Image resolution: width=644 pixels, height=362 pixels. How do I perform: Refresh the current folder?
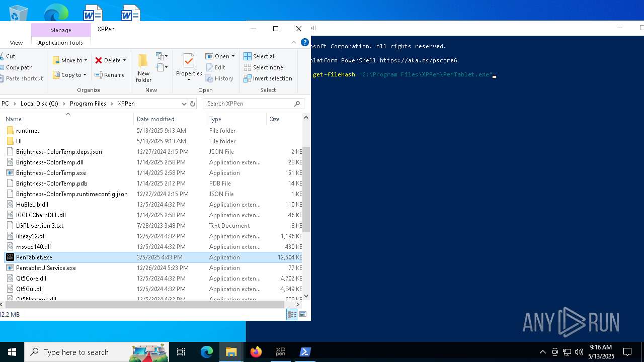[x=192, y=104]
